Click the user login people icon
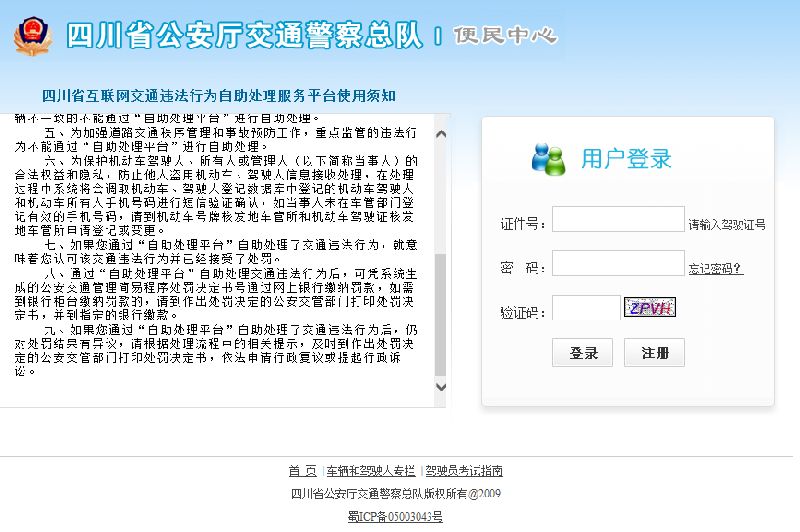The height and width of the screenshot is (532, 800). coord(548,157)
